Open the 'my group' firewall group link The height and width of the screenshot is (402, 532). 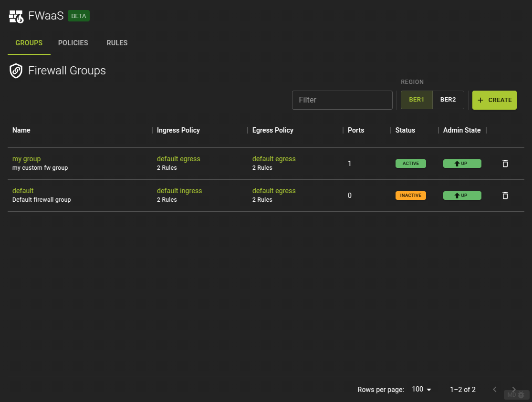pyautogui.click(x=26, y=159)
